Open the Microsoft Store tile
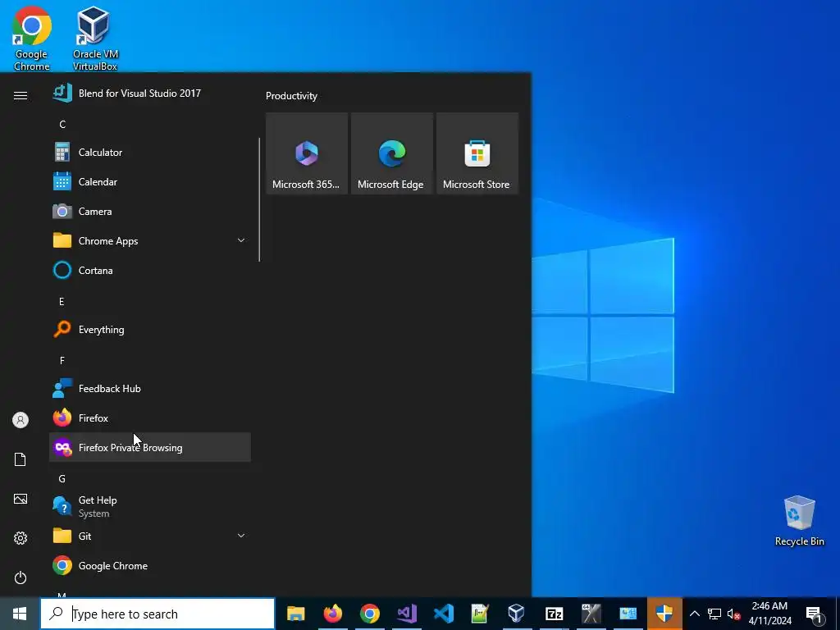Image resolution: width=840 pixels, height=630 pixels. (477, 153)
